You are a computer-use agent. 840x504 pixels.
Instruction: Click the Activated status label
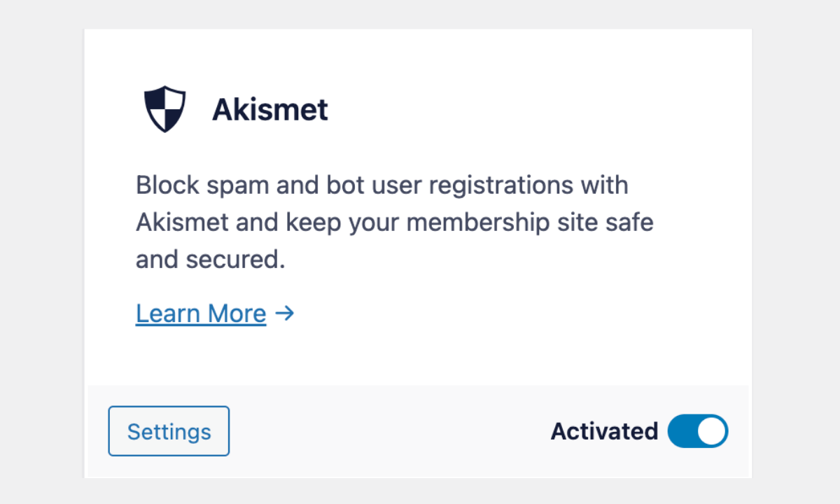(604, 431)
